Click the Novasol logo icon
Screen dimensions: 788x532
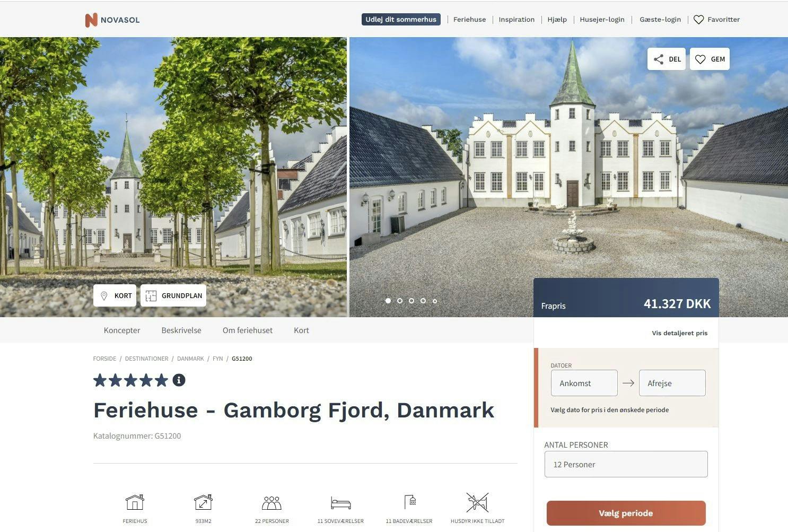(x=91, y=20)
